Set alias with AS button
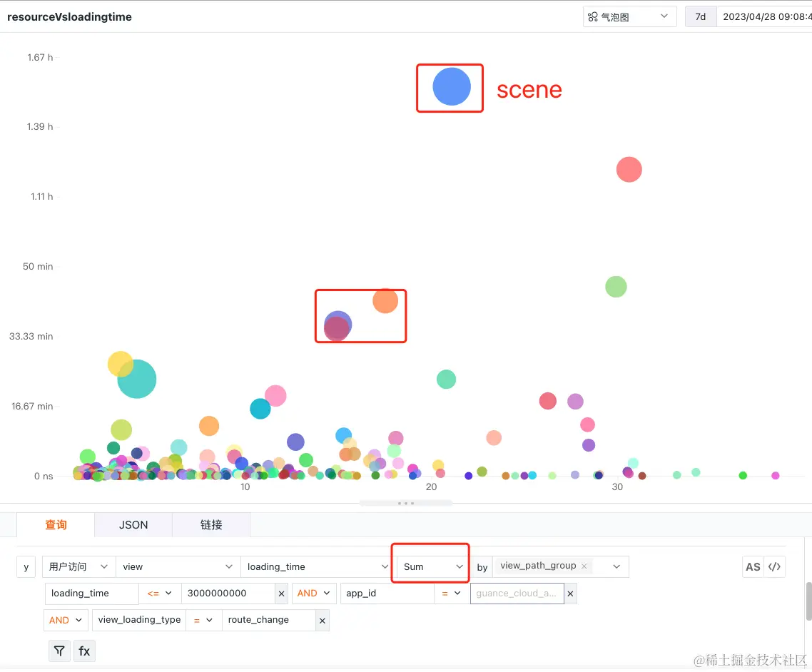Viewport: 812px width, 672px height. click(753, 567)
